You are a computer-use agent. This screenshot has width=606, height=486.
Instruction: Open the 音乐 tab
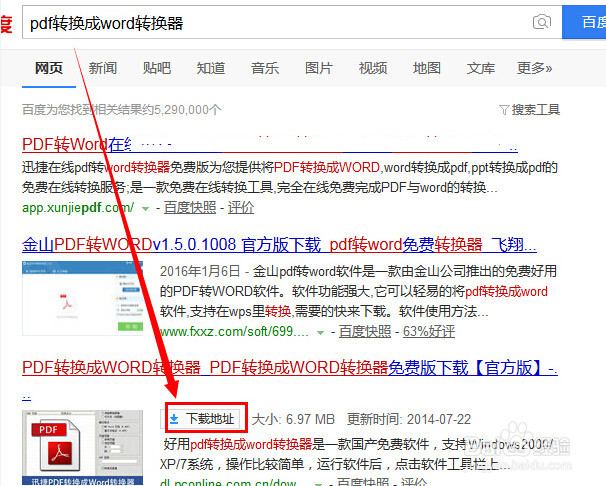pyautogui.click(x=265, y=68)
